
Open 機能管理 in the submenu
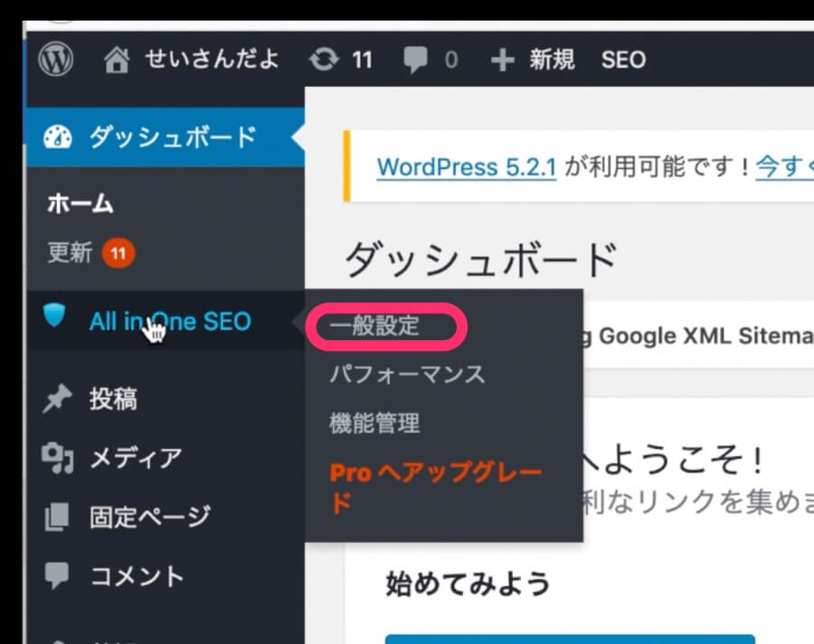click(375, 422)
